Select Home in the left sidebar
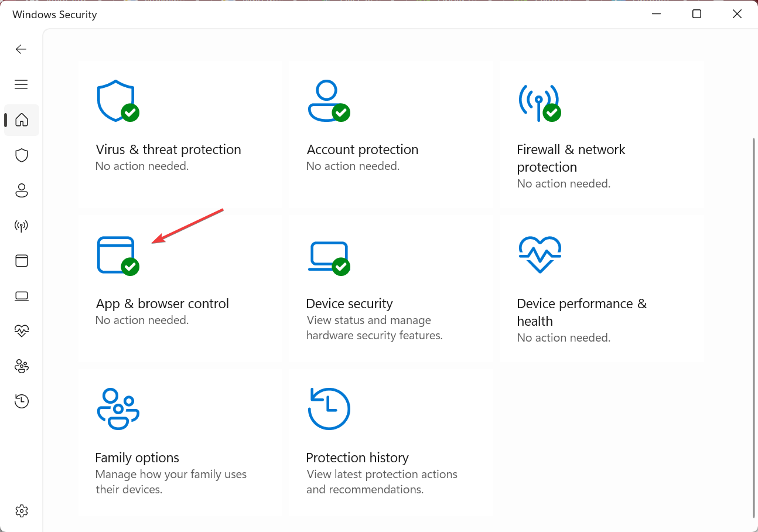Screen dimensions: 758x532 pos(22,120)
